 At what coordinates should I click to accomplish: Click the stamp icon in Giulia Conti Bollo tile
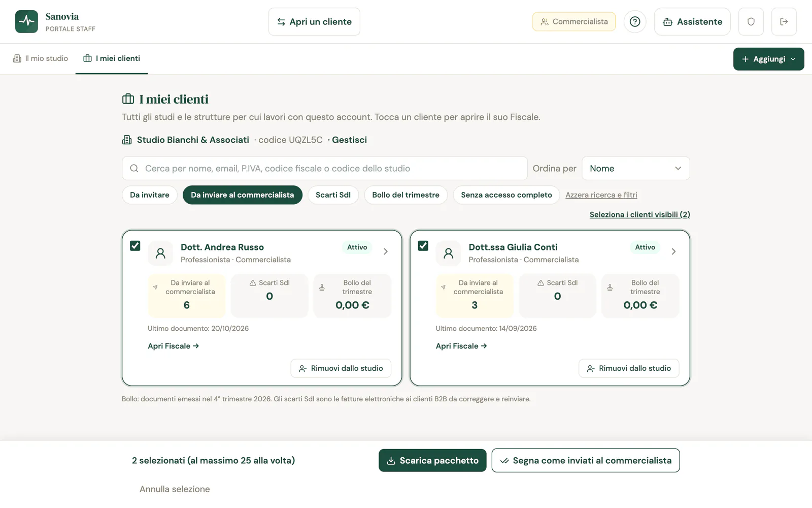(x=610, y=288)
